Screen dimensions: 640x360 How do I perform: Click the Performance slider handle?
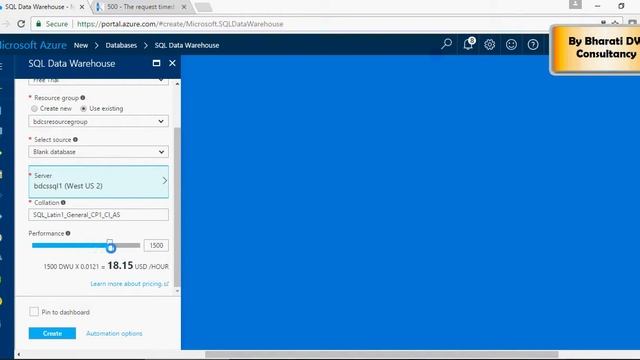click(110, 246)
